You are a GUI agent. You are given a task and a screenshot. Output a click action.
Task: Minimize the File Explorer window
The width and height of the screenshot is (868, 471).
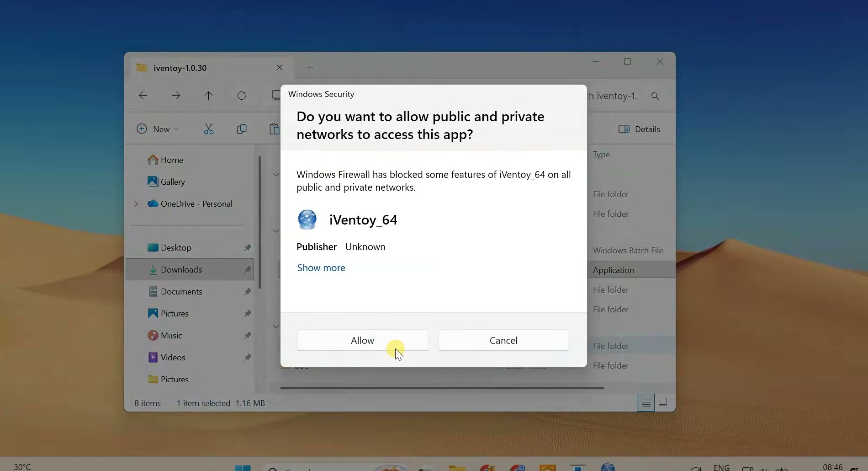[x=596, y=61]
